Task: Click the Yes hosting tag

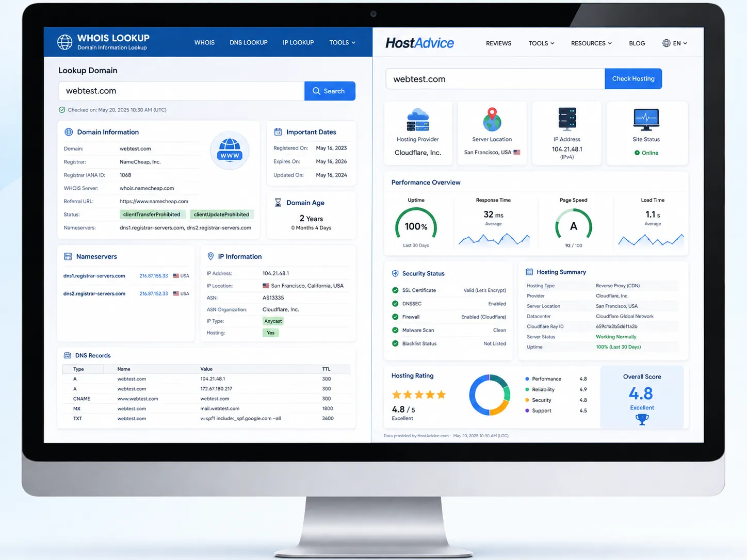Action: [271, 333]
